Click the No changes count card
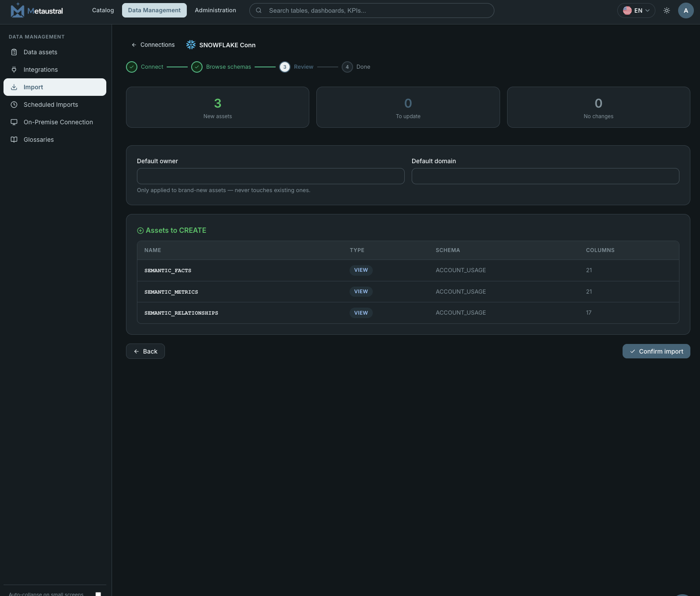This screenshot has width=700, height=596. (598, 107)
